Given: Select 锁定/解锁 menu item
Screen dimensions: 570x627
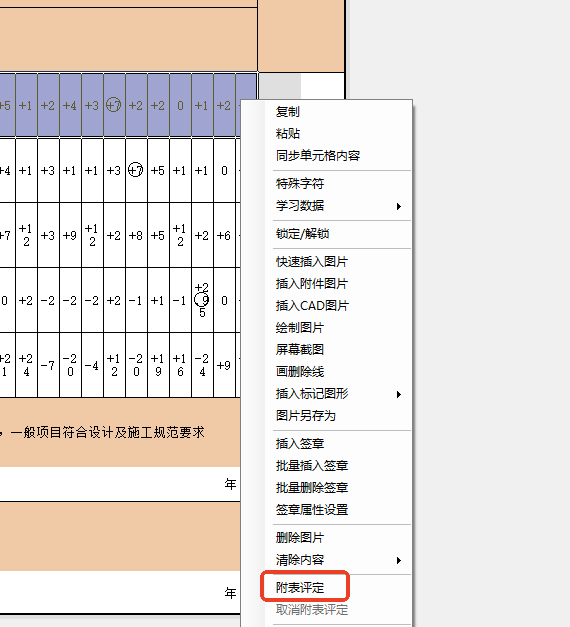Looking at the screenshot, I should 302,234.
